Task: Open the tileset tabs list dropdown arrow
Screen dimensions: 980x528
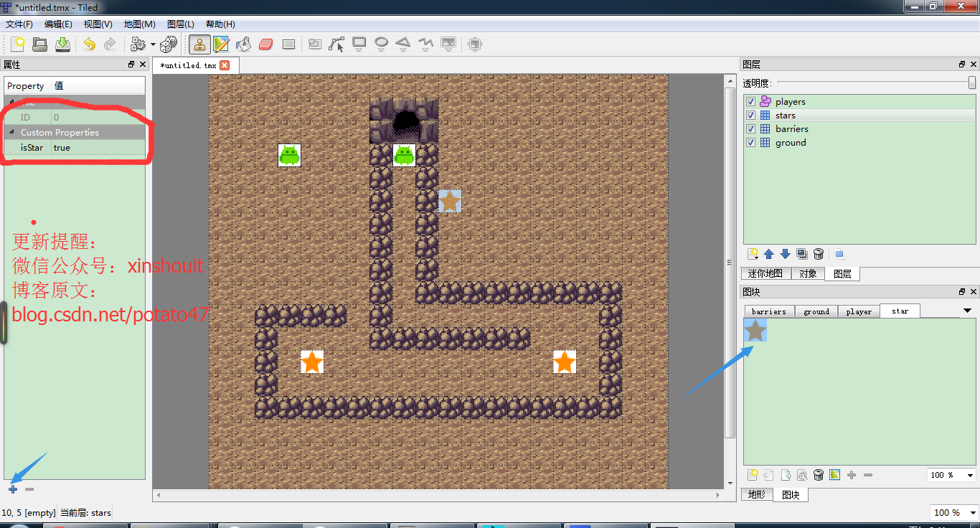Action: (x=967, y=311)
